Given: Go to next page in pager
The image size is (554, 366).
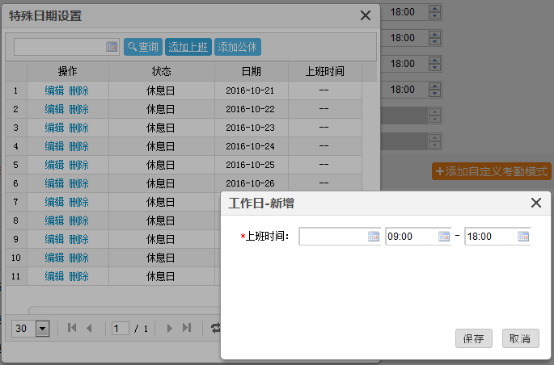Looking at the screenshot, I should click(x=169, y=328).
